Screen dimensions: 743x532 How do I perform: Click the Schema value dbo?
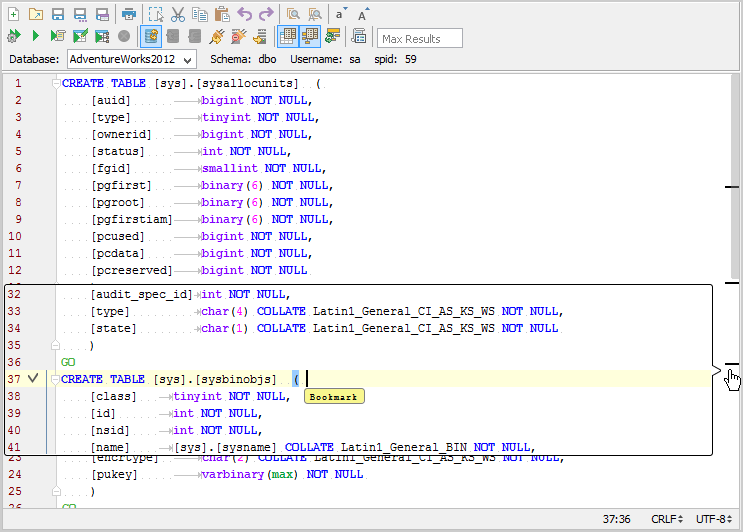(267, 59)
